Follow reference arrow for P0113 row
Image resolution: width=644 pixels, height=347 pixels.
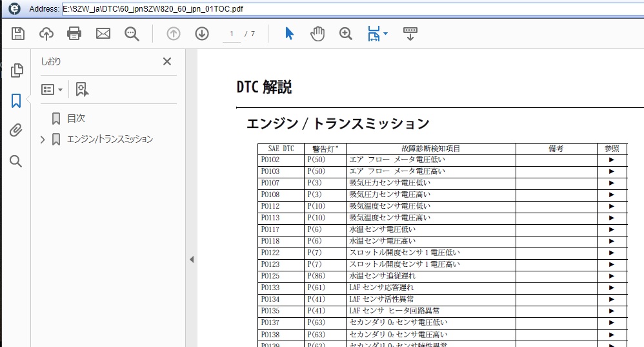612,218
